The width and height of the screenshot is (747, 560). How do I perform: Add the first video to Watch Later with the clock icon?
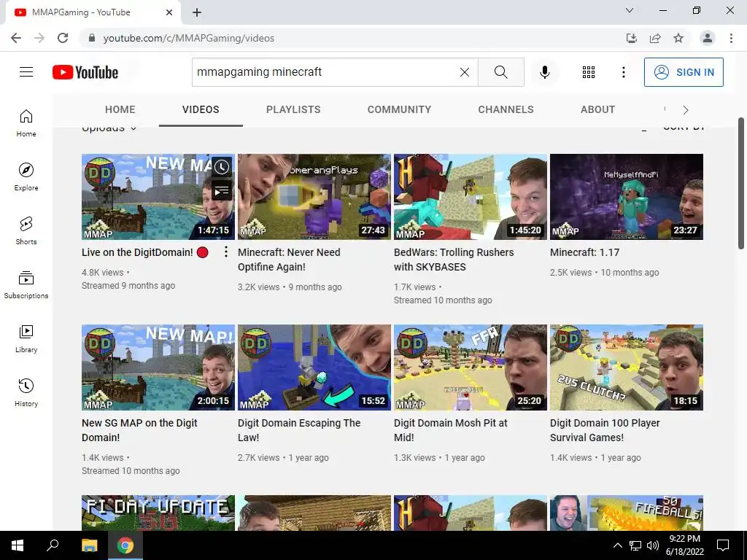222,167
